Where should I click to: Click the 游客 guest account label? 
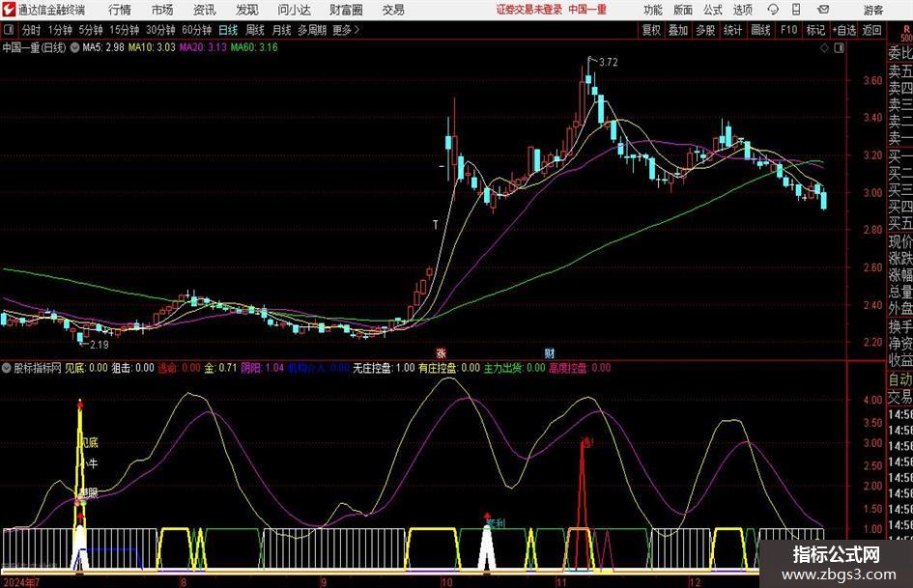click(x=873, y=10)
